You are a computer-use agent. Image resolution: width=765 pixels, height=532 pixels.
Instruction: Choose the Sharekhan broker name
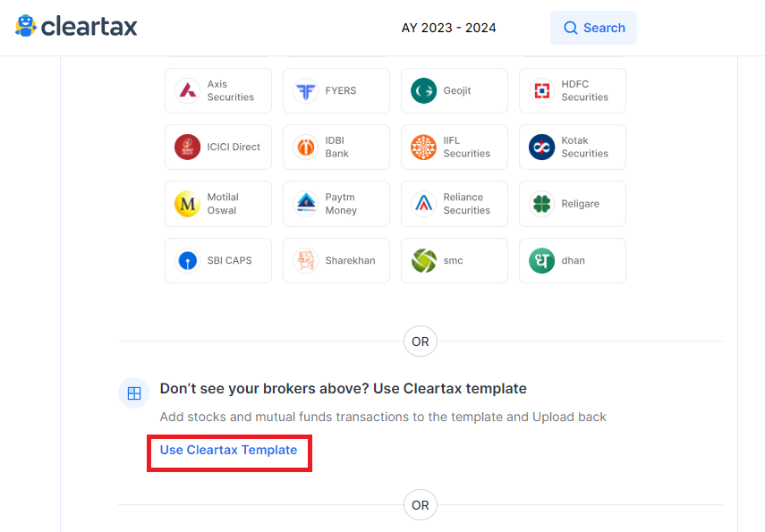click(351, 260)
